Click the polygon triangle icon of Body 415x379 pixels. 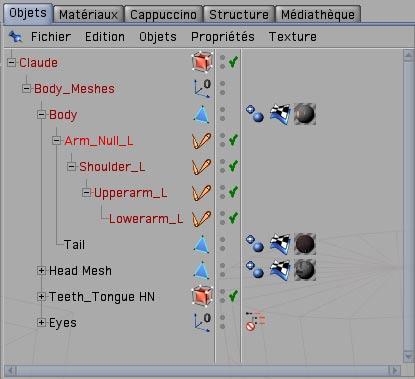pos(202,114)
